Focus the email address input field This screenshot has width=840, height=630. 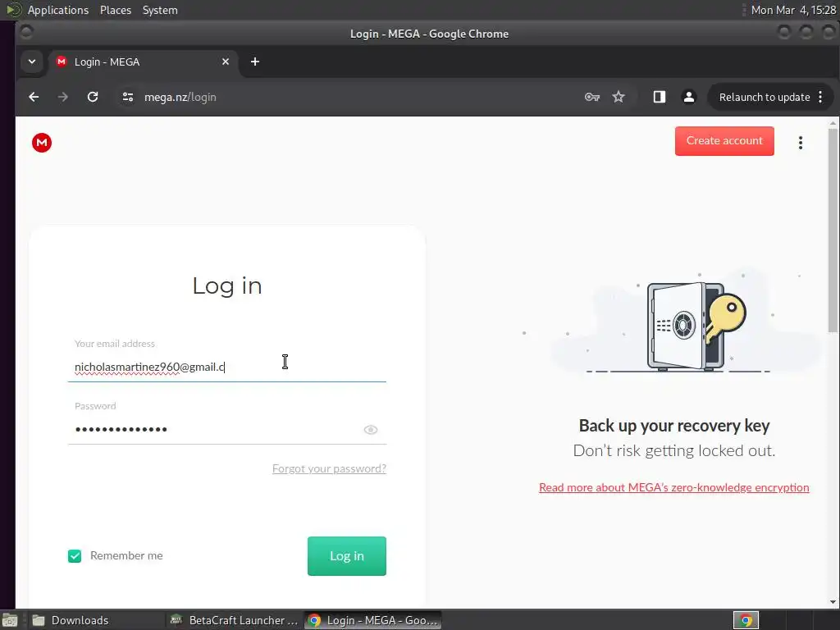click(226, 367)
